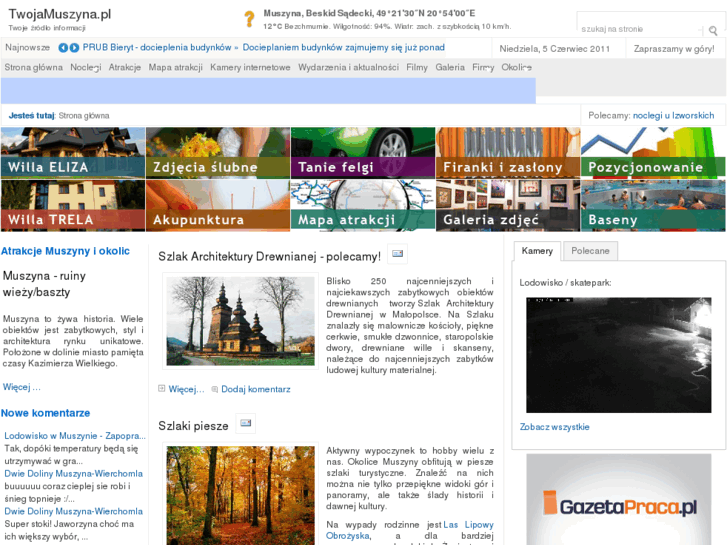
Task: Open Okolice menu item
Action: (516, 67)
